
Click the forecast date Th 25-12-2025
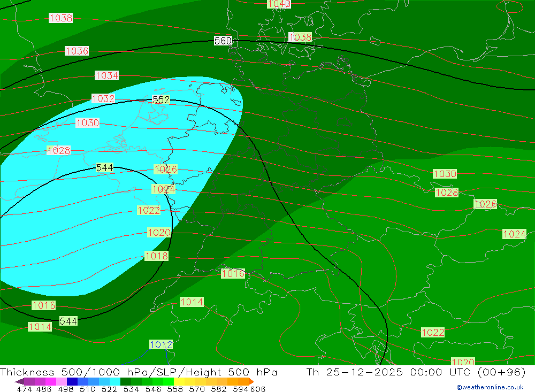pos(355,372)
